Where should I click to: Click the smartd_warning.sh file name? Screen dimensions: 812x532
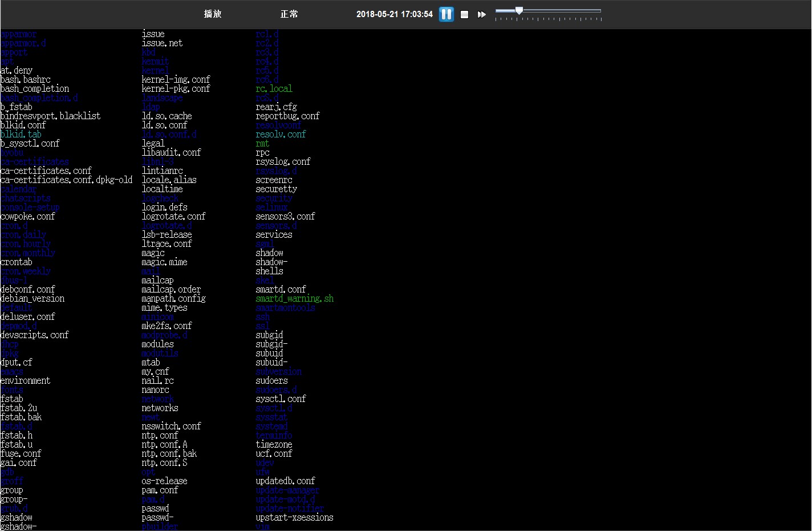(x=294, y=299)
